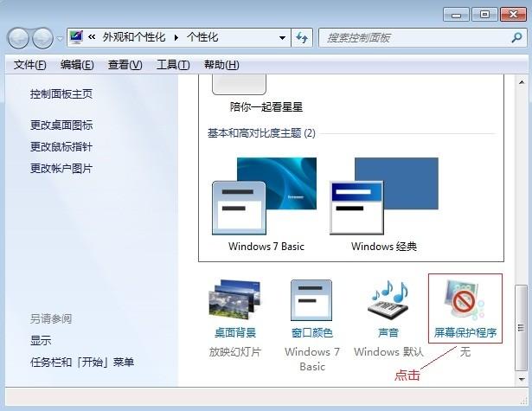Click 更改桌面图标 link
This screenshot has height=411, width=532.
[61, 125]
